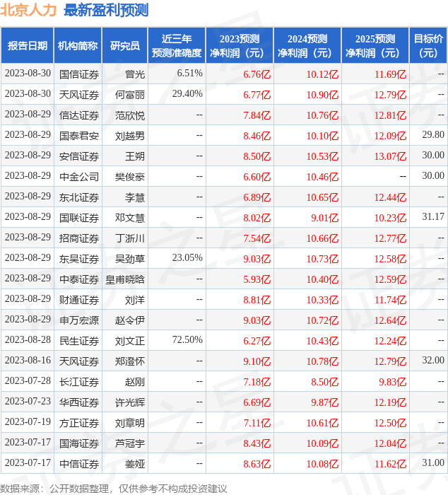Screen dimensions: 448x495
Task: Click researcher name 刘章明
Action: [130, 424]
